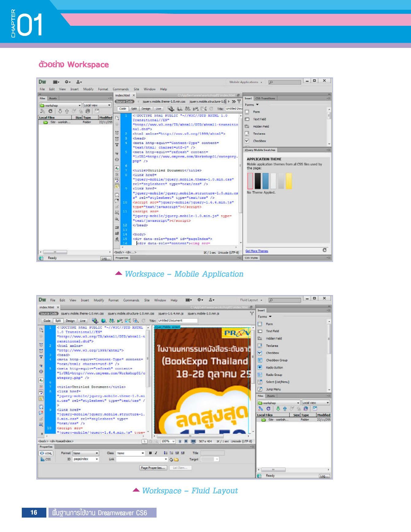411x532 pixels.
Task: Open the Site management icon in the Mobile Applications window
Action: pyautogui.click(x=79, y=82)
